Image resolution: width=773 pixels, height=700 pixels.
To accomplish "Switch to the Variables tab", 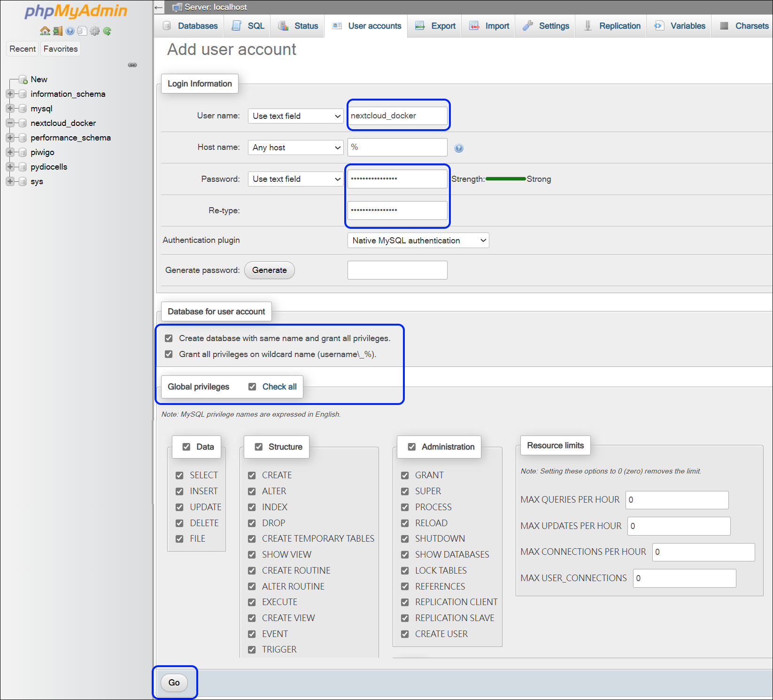I will click(680, 26).
